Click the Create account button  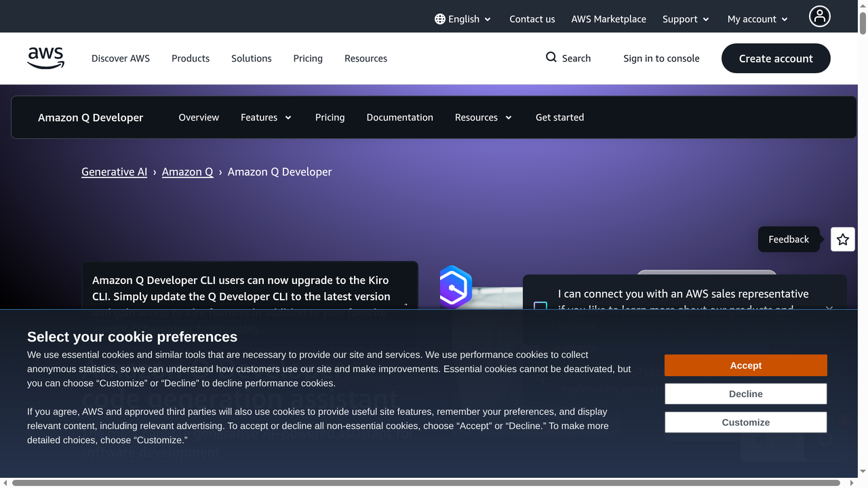click(x=775, y=58)
